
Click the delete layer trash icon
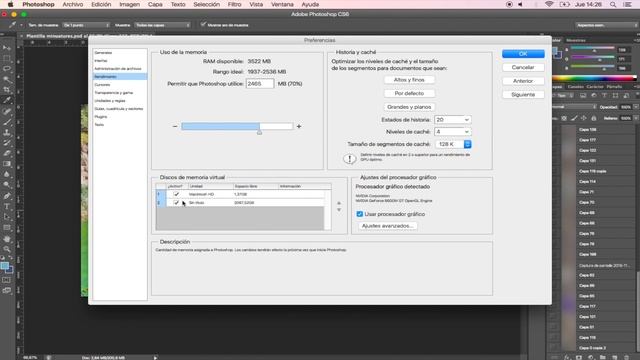627,357
